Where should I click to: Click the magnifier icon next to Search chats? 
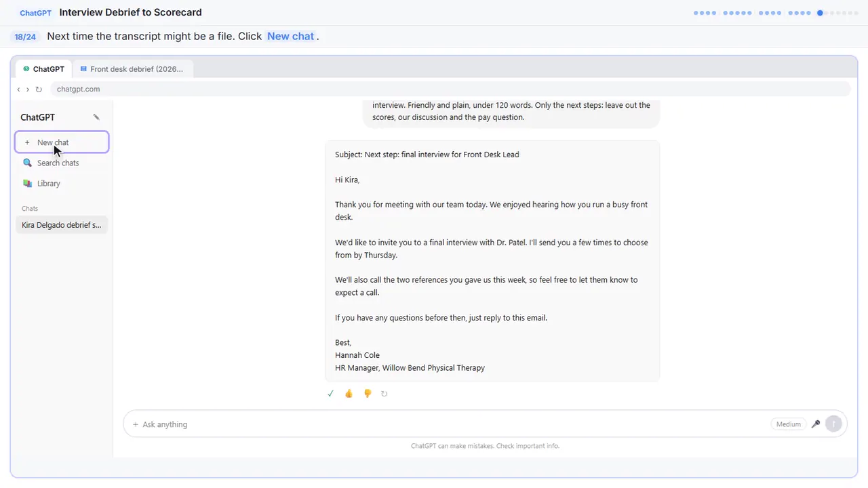click(27, 163)
